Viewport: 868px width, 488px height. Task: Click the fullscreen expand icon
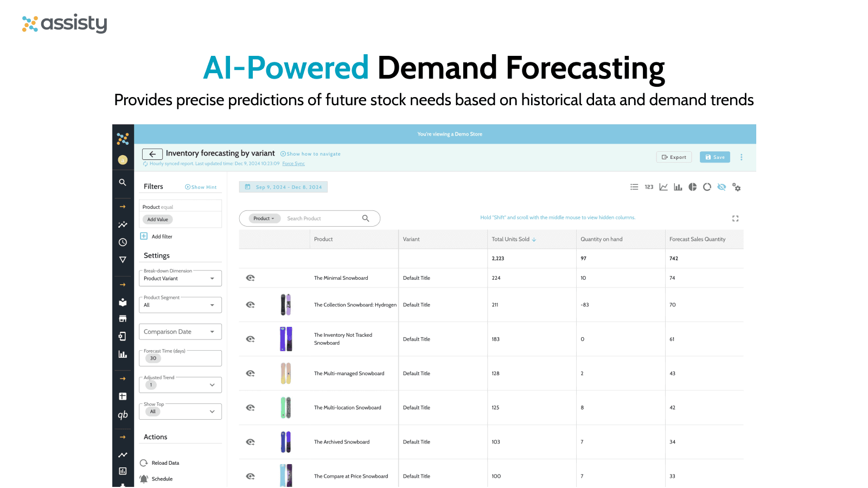[x=735, y=219]
